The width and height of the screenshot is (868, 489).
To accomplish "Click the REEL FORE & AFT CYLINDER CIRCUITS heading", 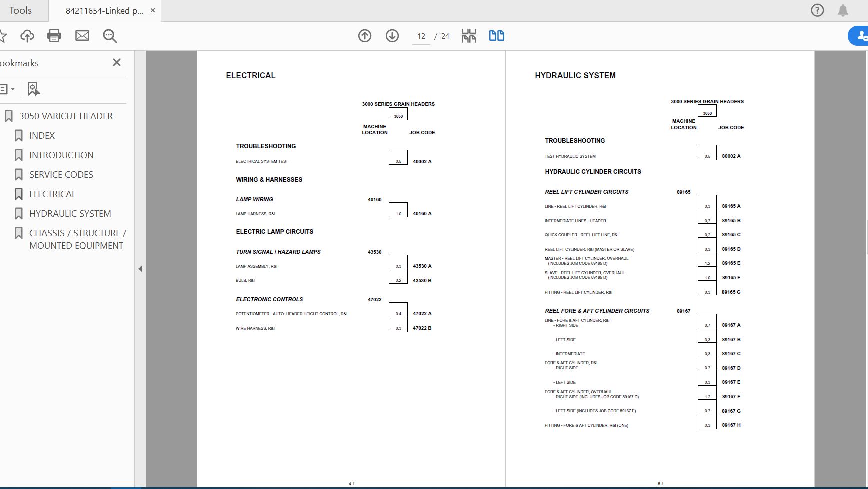I will [x=597, y=311].
